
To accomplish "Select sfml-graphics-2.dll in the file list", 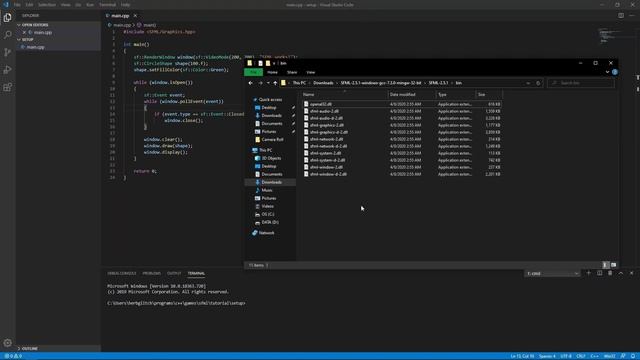I will click(x=327, y=125).
